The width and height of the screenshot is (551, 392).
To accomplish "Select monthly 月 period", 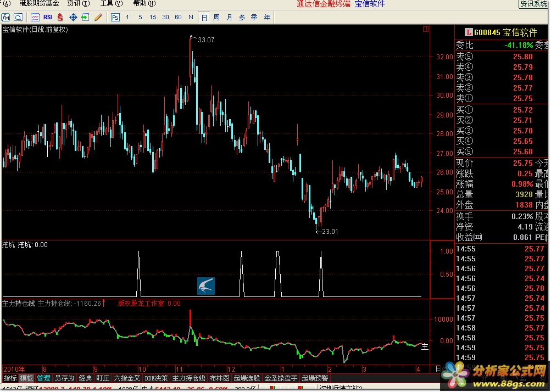I will pyautogui.click(x=229, y=17).
